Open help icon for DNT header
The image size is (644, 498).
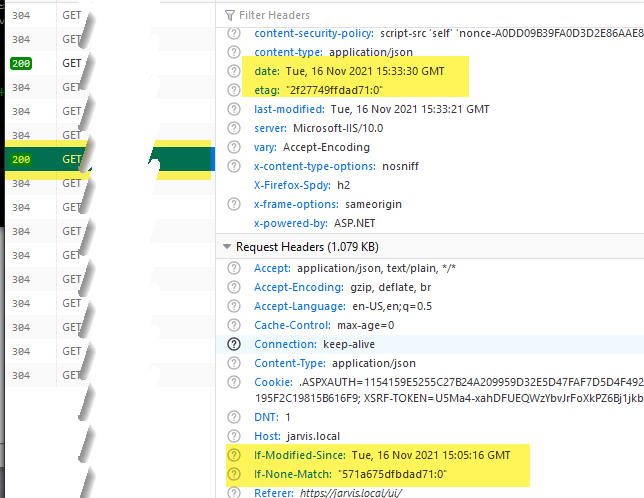point(234,417)
